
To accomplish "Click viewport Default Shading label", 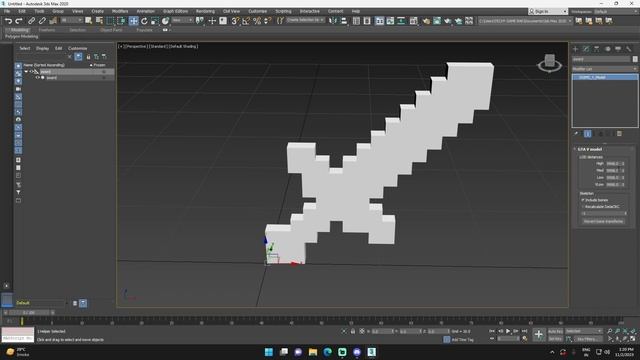I will pos(183,47).
